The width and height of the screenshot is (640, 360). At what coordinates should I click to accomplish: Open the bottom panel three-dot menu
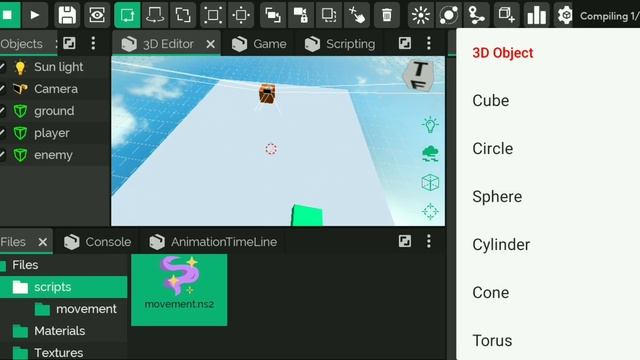(x=429, y=241)
